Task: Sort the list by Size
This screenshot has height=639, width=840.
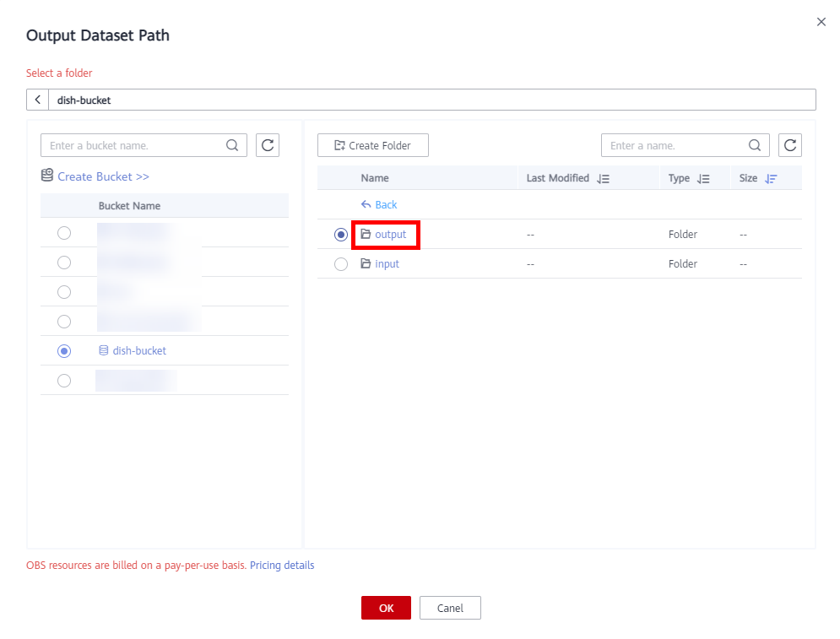Action: pos(770,179)
